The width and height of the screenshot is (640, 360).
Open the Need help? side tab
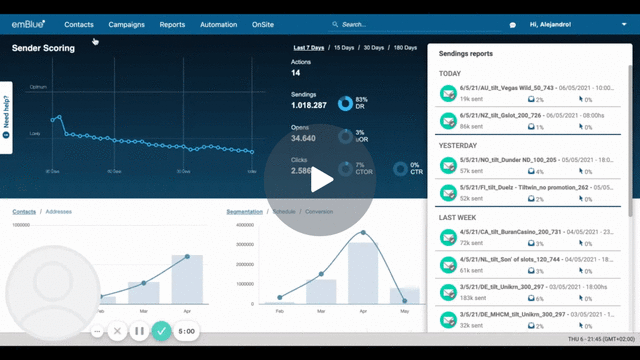coord(6,118)
